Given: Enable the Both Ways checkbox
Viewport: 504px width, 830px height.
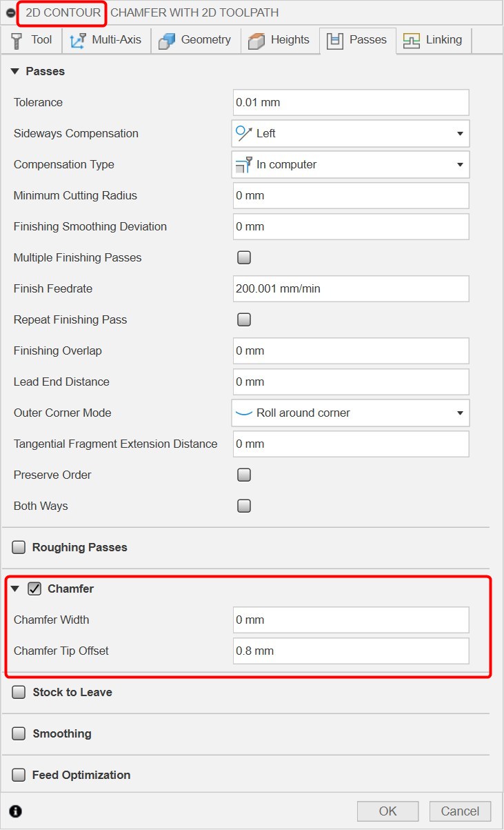Looking at the screenshot, I should coord(244,506).
